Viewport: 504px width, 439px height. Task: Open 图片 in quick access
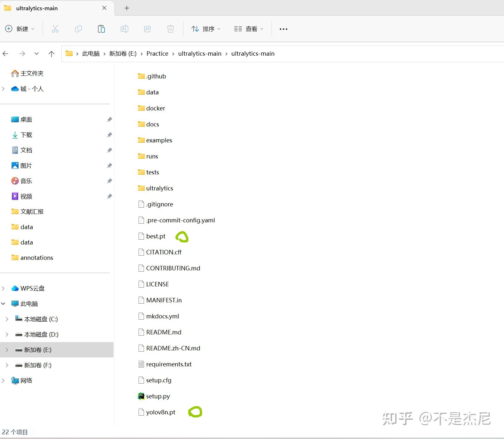point(21,165)
